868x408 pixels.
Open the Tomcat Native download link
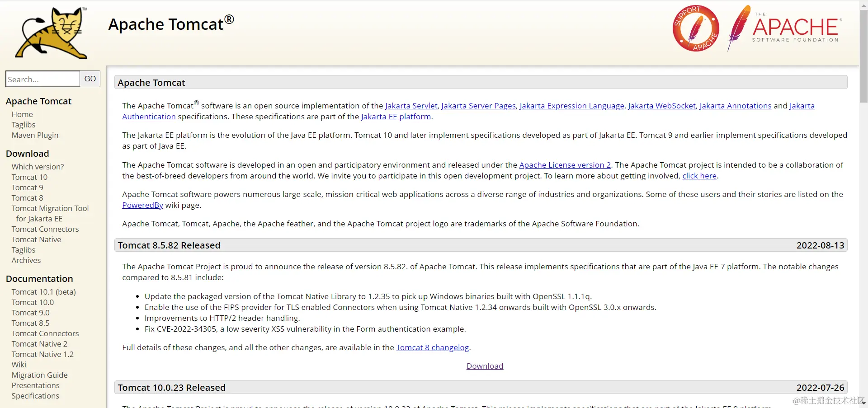(37, 239)
